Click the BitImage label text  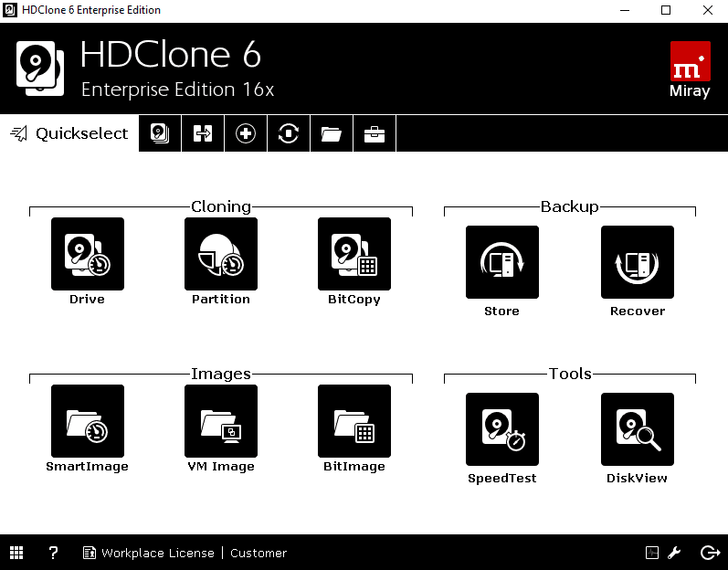point(354,467)
